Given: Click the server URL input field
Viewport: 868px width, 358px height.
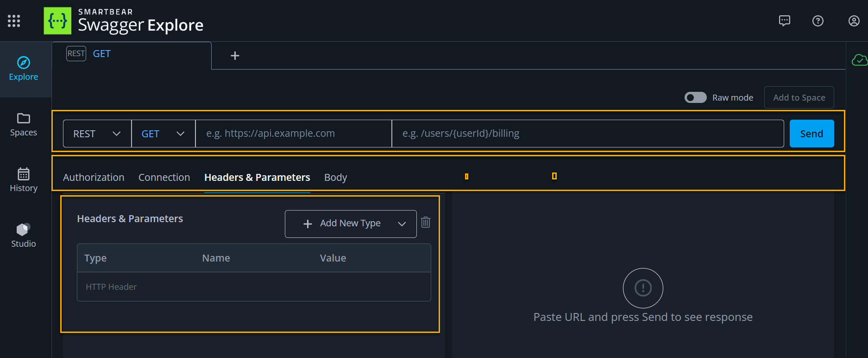Looking at the screenshot, I should click(x=293, y=134).
